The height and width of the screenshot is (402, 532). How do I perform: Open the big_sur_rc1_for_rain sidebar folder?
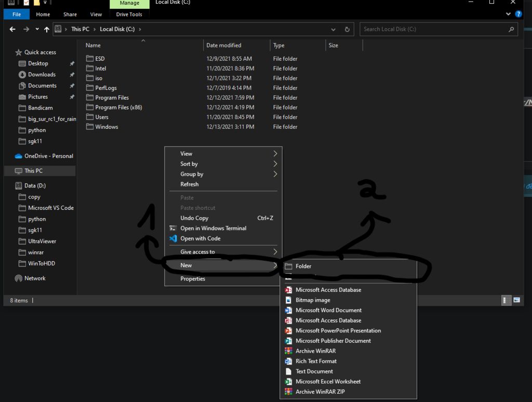point(52,119)
